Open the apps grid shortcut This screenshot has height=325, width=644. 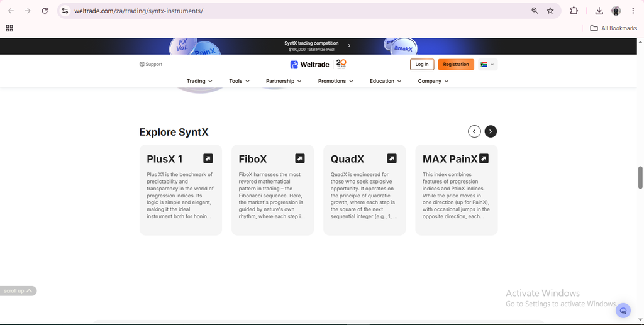[x=9, y=28]
